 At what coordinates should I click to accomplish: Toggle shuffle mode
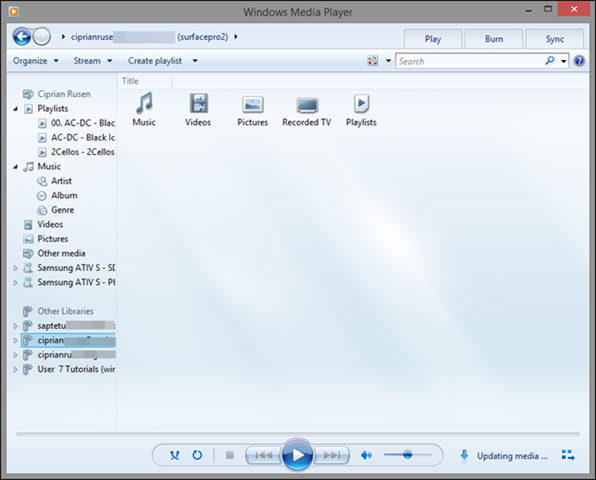175,455
